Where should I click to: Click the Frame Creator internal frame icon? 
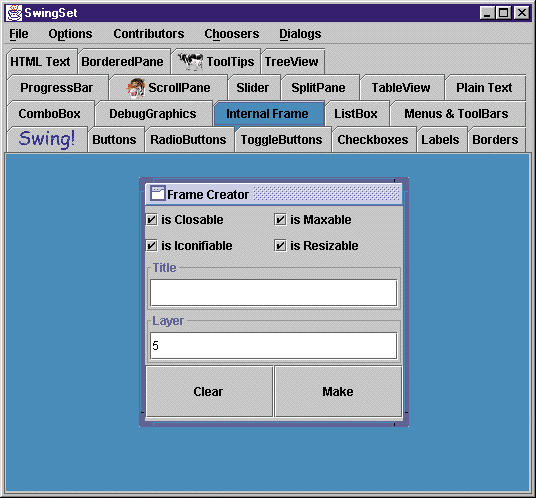pyautogui.click(x=158, y=193)
